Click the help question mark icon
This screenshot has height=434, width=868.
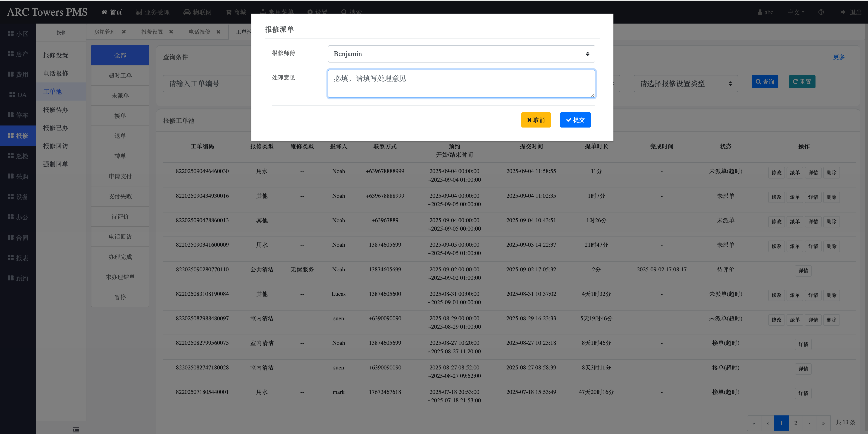coord(821,12)
